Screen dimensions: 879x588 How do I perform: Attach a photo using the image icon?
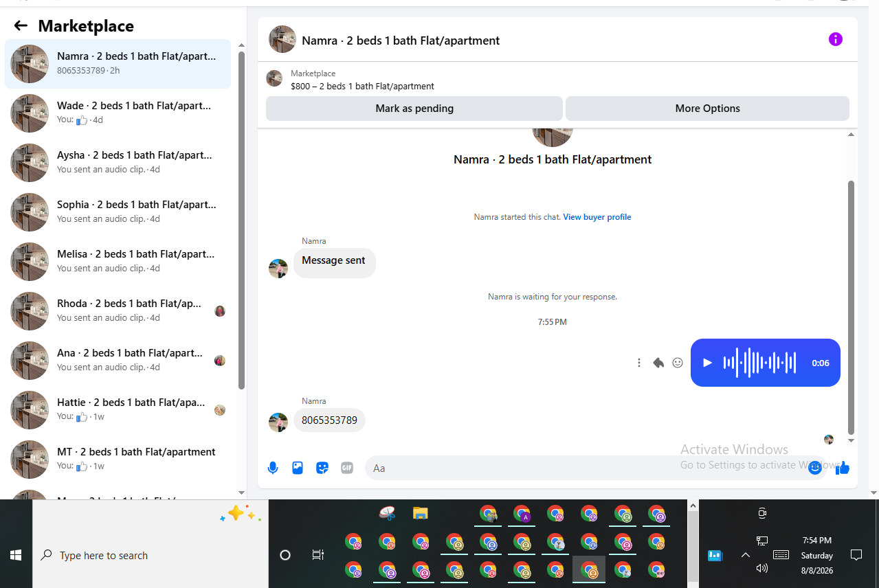[298, 468]
